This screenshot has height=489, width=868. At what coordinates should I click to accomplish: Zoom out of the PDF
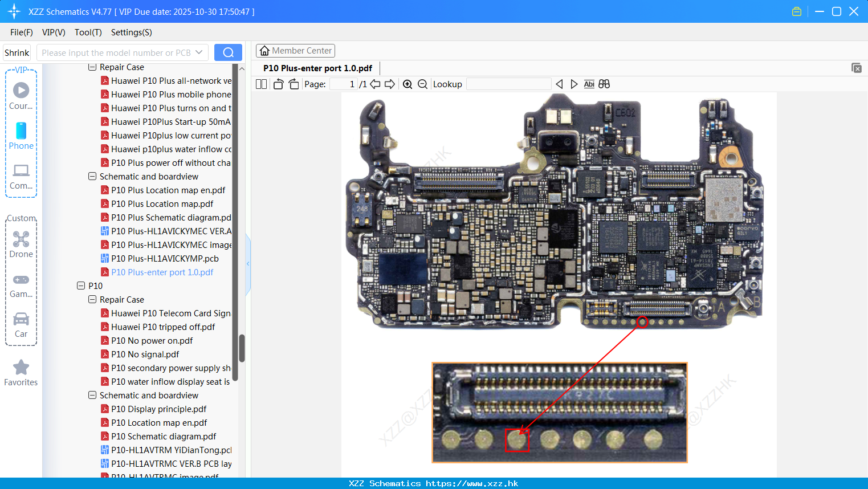click(x=422, y=84)
